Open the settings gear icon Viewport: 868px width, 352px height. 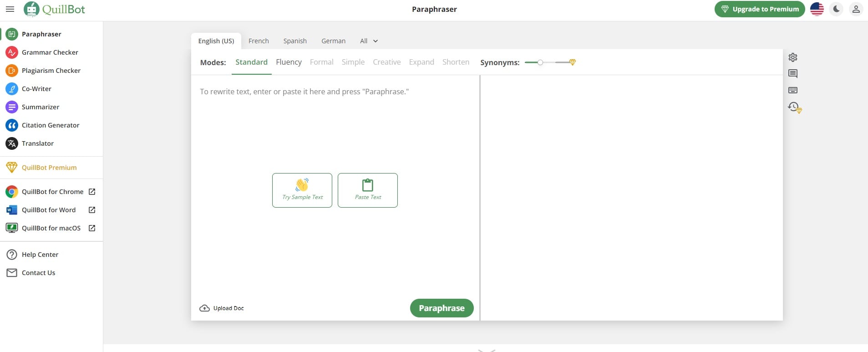[x=793, y=57]
